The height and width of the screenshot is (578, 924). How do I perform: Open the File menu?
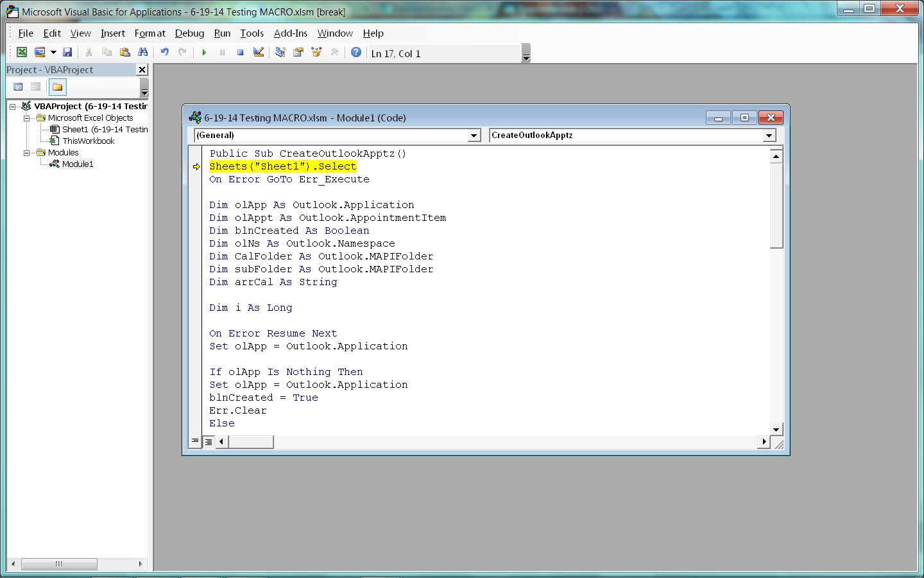coord(26,33)
